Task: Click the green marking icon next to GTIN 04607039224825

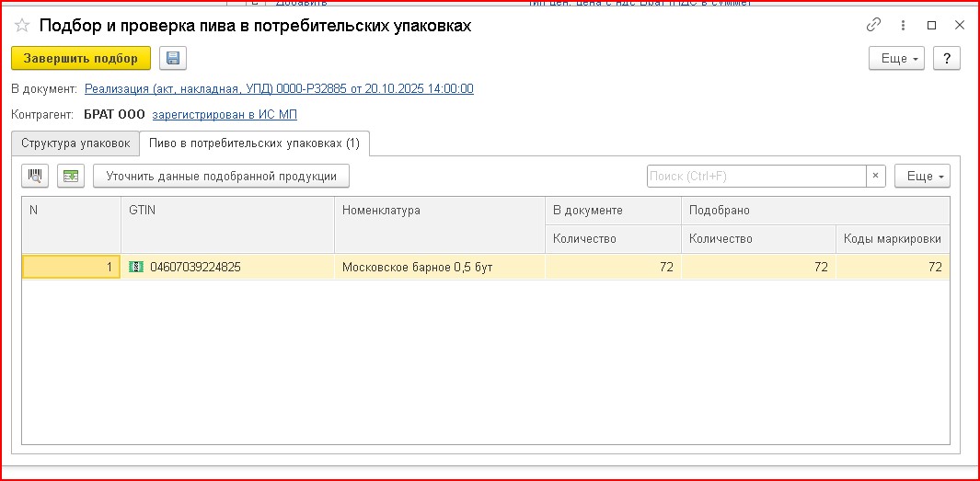Action: tap(136, 267)
